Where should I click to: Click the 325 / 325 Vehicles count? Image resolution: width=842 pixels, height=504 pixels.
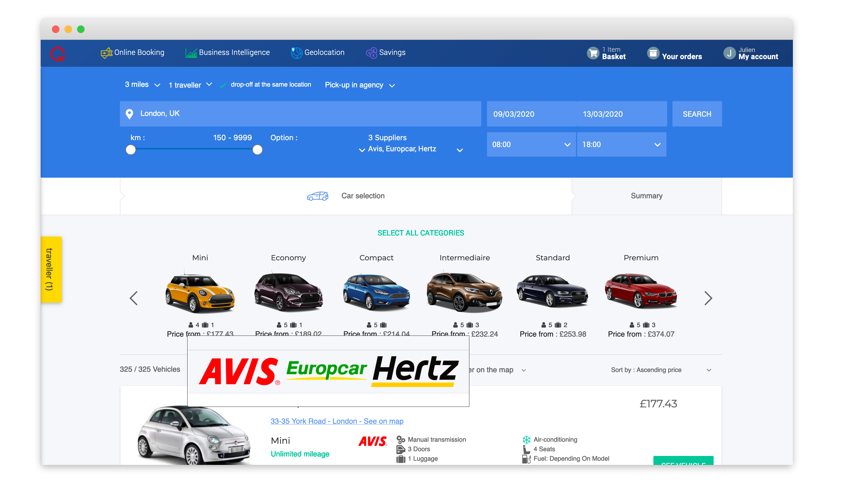(150, 369)
